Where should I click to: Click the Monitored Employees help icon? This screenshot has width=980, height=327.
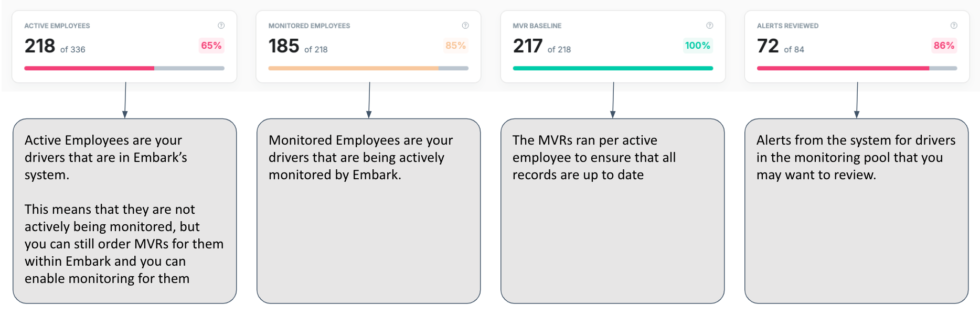pos(465,25)
